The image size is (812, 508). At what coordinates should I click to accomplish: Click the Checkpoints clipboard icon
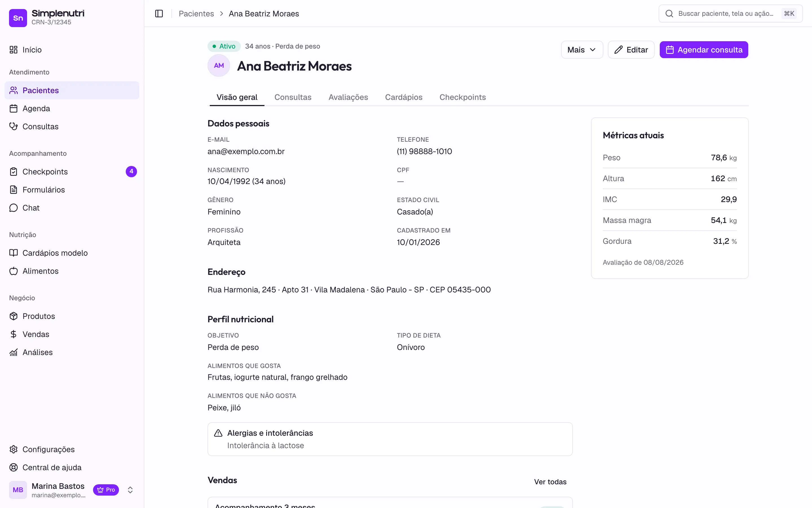click(14, 172)
